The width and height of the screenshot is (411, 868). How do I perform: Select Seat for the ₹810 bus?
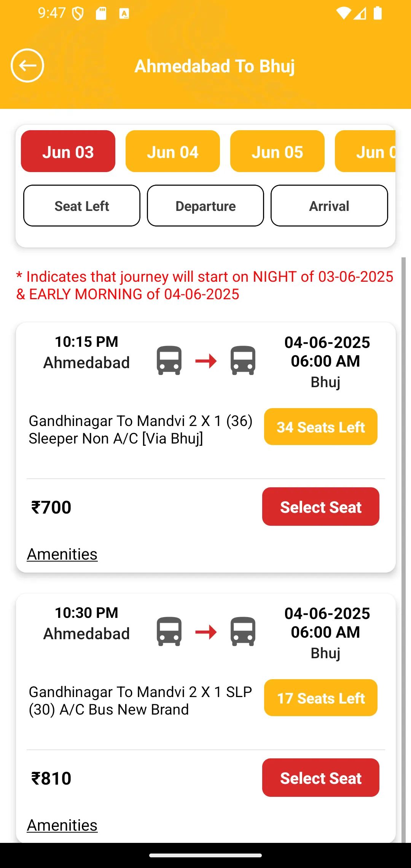click(x=321, y=778)
